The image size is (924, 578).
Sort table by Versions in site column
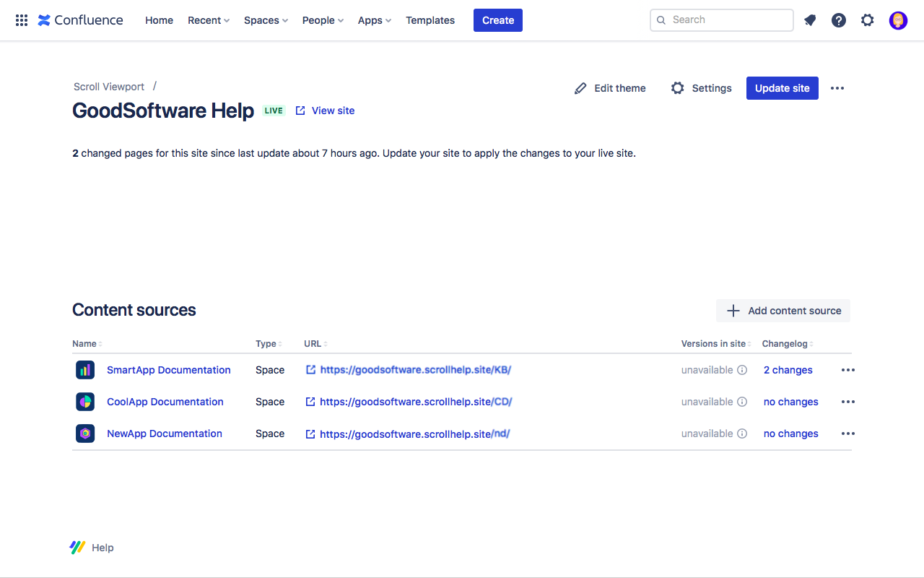[x=716, y=344]
